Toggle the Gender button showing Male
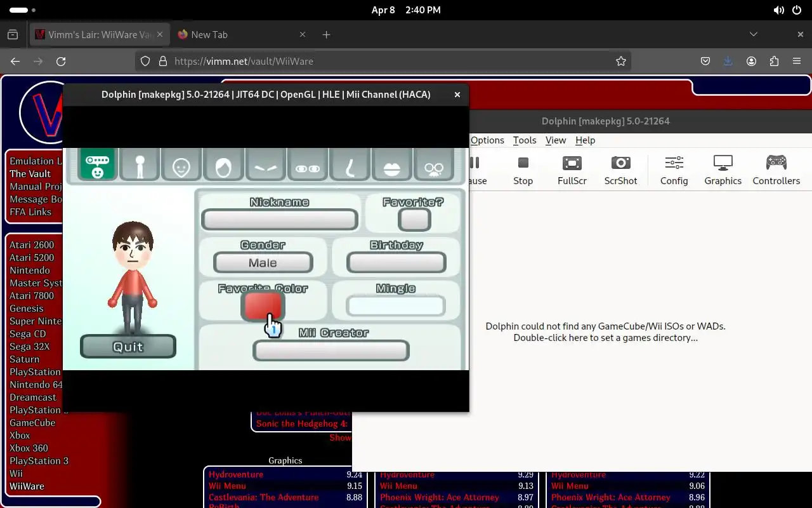 263,262
